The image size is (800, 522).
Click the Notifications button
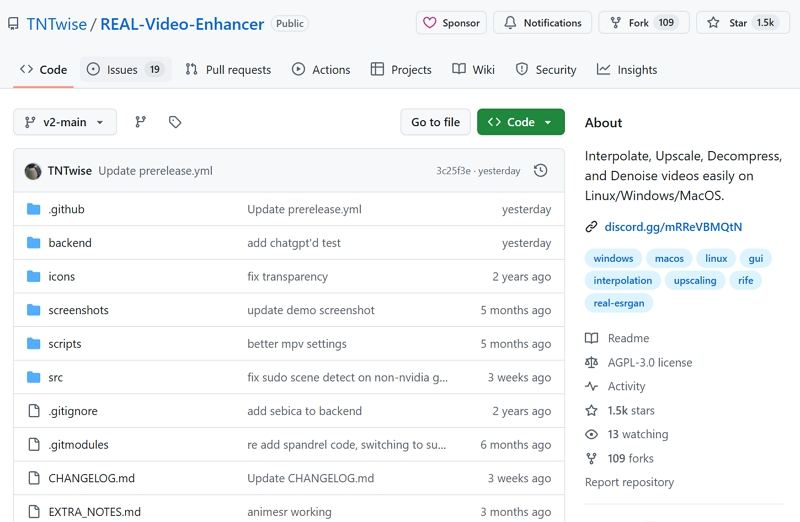click(542, 23)
